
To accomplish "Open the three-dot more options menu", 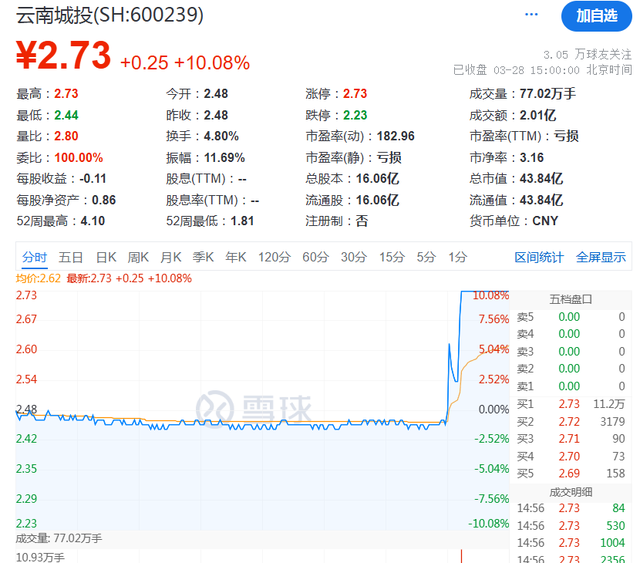I will coord(531,15).
